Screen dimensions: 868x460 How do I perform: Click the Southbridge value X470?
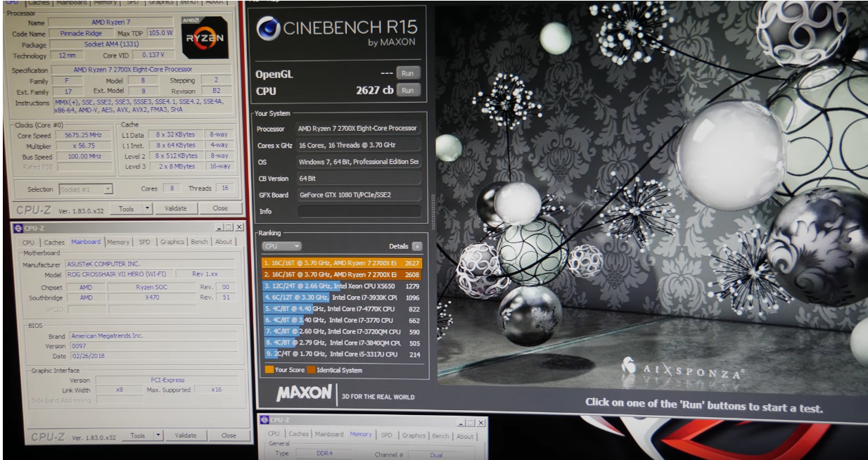click(151, 298)
